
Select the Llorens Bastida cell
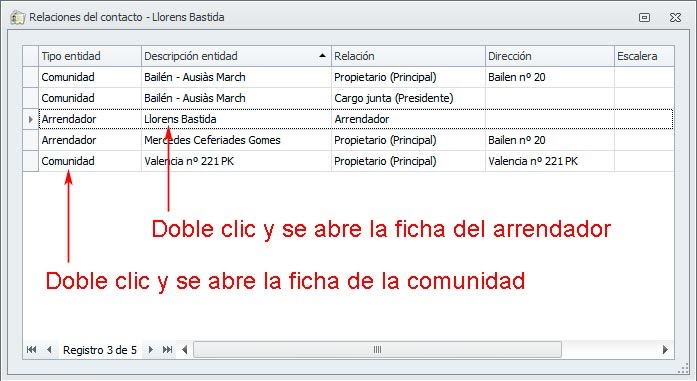[236, 119]
